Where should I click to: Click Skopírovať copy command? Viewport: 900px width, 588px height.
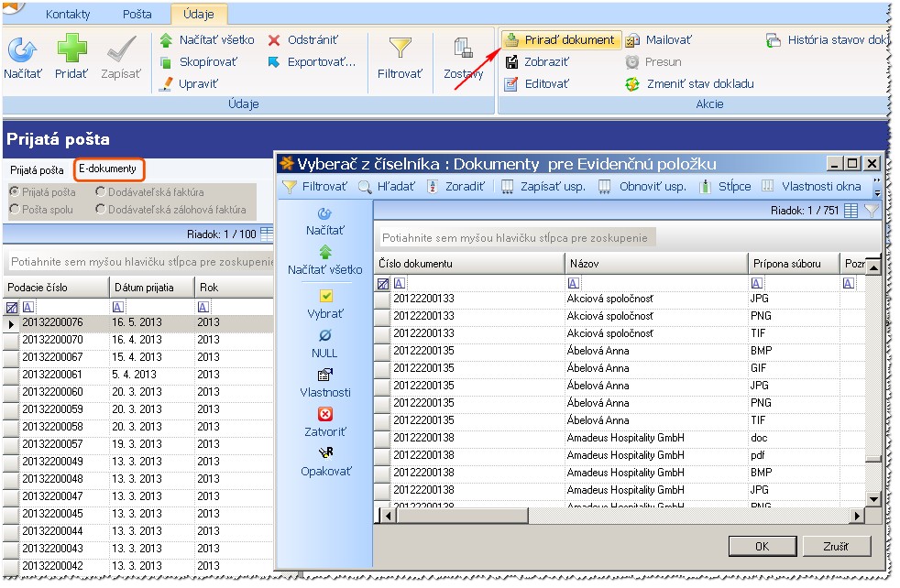199,62
